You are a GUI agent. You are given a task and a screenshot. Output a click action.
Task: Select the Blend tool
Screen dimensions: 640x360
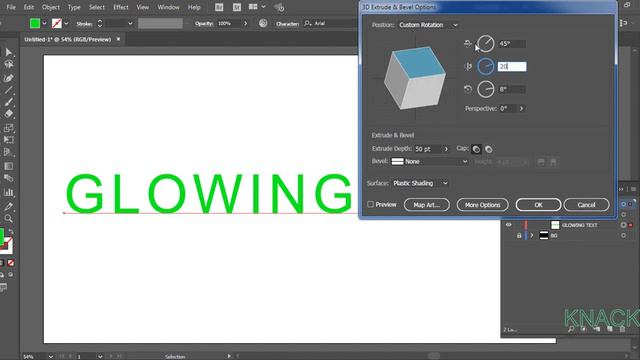(x=8, y=178)
